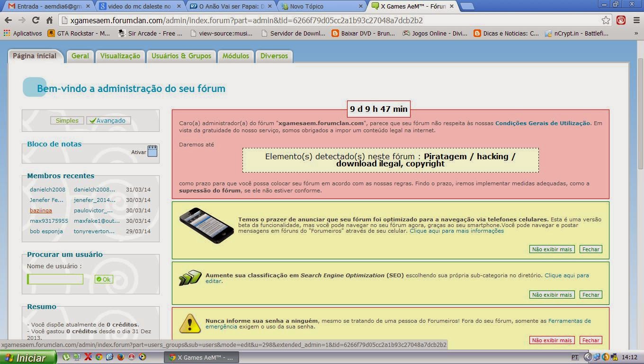Click the red extension icon beside the star
This screenshot has height=364, width=644.
coord(621,20)
